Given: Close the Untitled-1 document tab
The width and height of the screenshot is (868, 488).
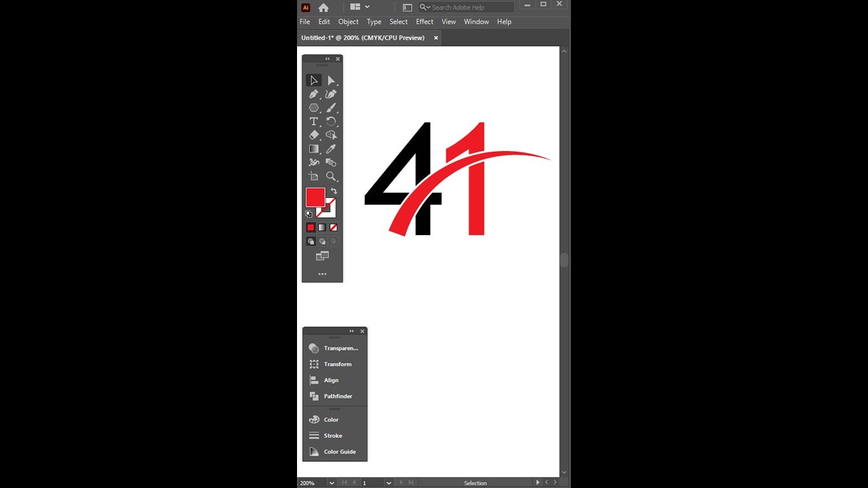Looking at the screenshot, I should coord(436,38).
